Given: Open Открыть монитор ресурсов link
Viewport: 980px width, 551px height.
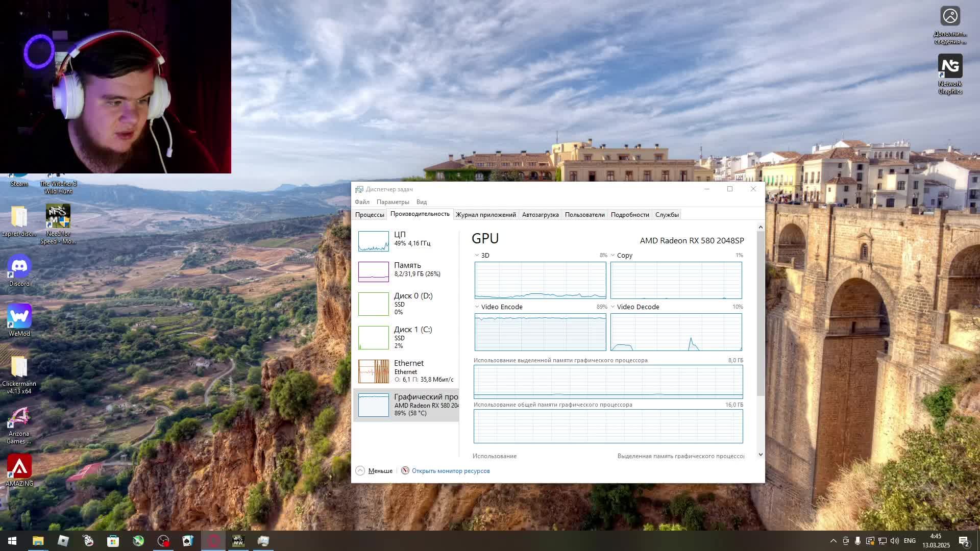Looking at the screenshot, I should pyautogui.click(x=450, y=471).
